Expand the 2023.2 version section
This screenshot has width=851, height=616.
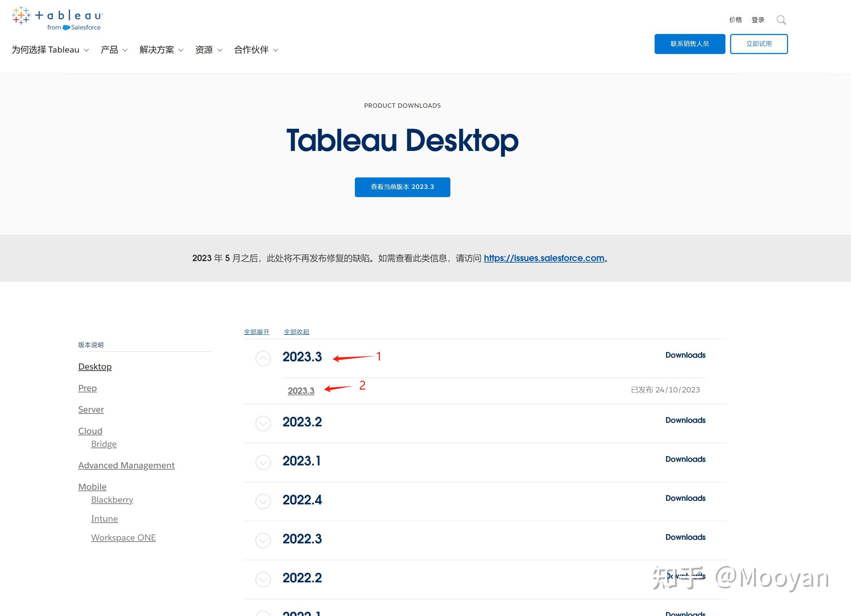click(263, 424)
